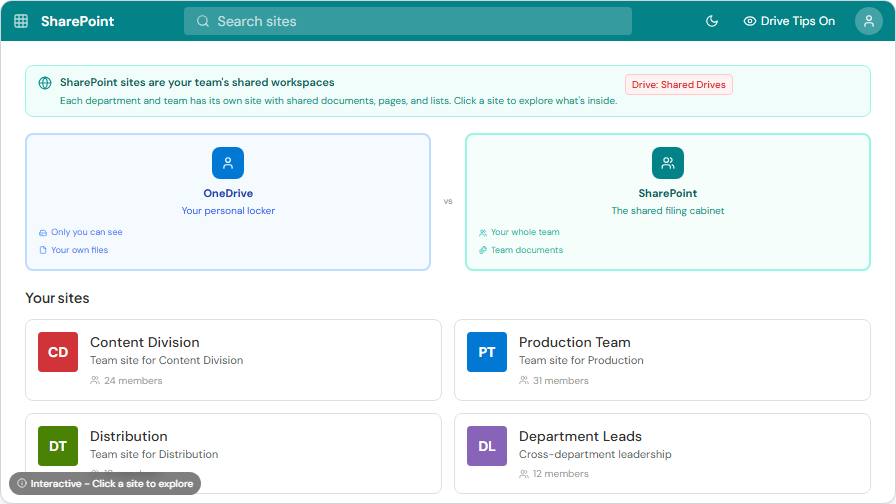
Task: Click the CD red site badge
Action: tap(58, 352)
